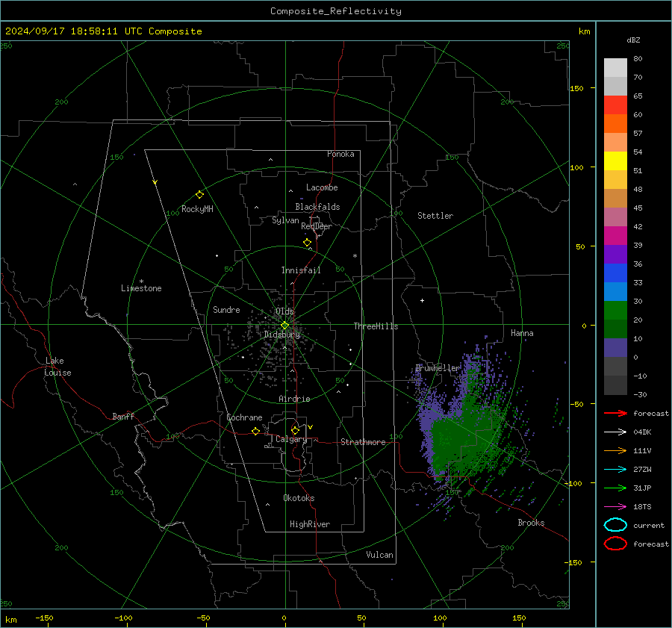Screen dimensions: 672x628
Task: Click the cyan current ellipse legend icon
Action: [615, 525]
